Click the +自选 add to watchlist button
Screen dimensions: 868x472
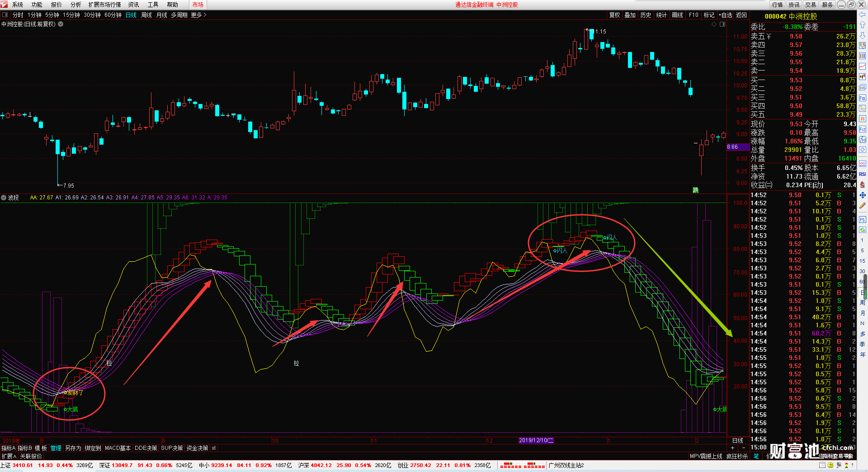725,15
